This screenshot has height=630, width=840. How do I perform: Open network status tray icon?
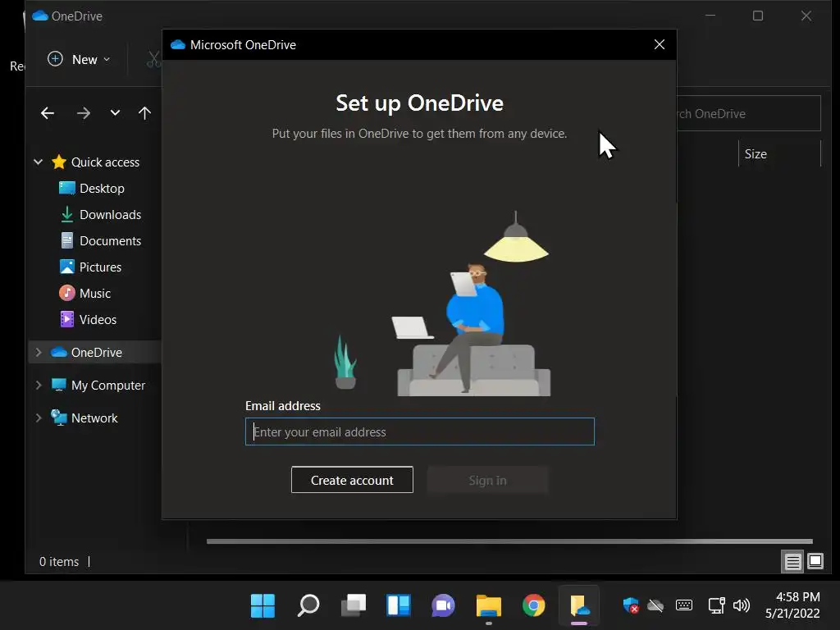(716, 606)
